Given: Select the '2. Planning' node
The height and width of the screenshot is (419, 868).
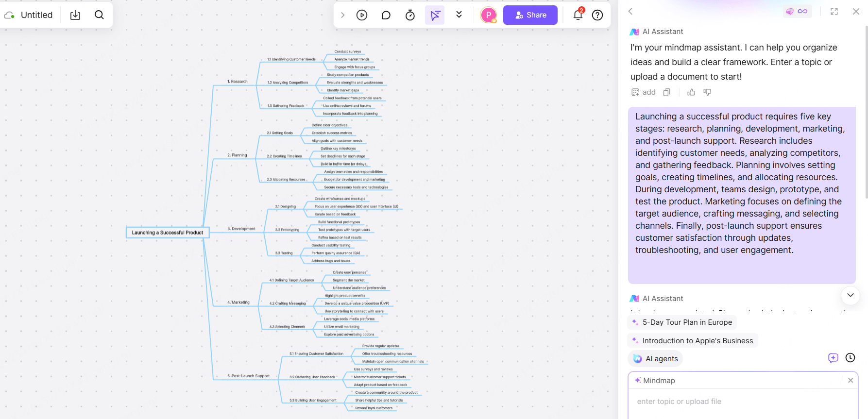Looking at the screenshot, I should tap(237, 155).
